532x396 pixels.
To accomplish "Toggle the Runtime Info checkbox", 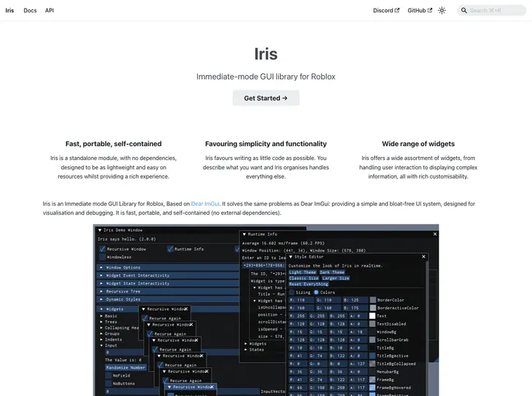I will tap(170, 249).
